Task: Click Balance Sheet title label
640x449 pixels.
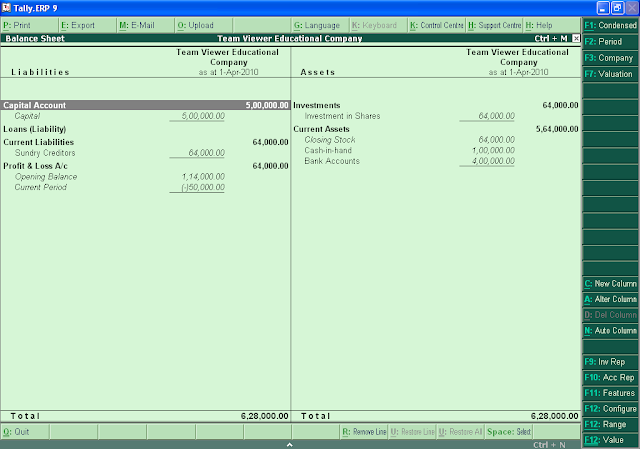Action: pos(35,38)
